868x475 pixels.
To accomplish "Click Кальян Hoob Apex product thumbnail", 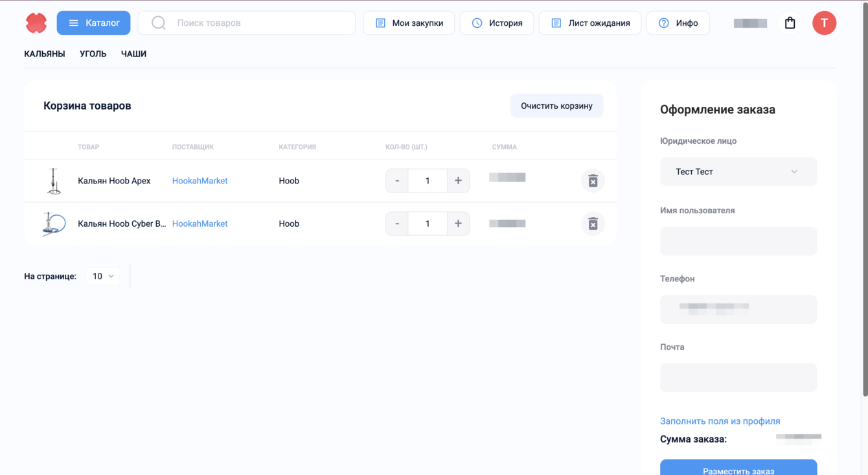I will pyautogui.click(x=54, y=181).
